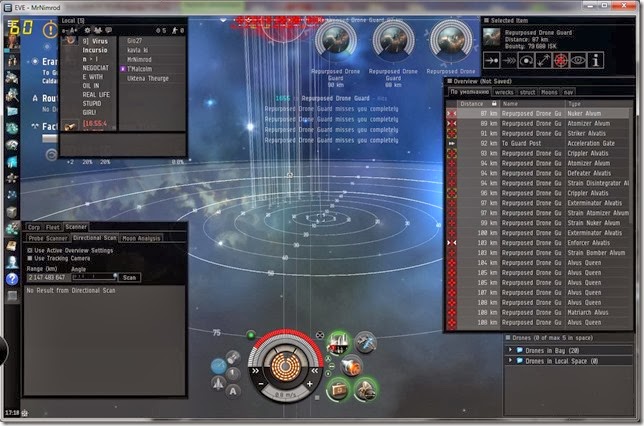Image resolution: width=644 pixels, height=426 pixels.
Task: Click the Orbit icon in Selected Item
Action: click(x=526, y=60)
